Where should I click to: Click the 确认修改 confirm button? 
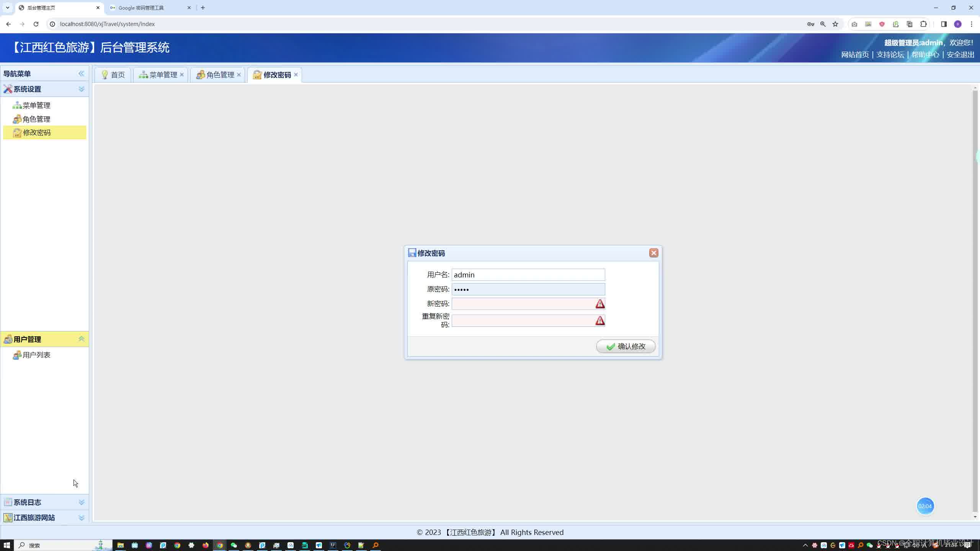[626, 346]
